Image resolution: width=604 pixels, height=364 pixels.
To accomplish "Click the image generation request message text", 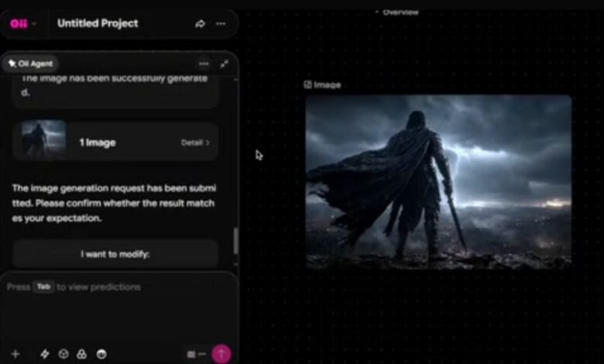I will pos(114,203).
